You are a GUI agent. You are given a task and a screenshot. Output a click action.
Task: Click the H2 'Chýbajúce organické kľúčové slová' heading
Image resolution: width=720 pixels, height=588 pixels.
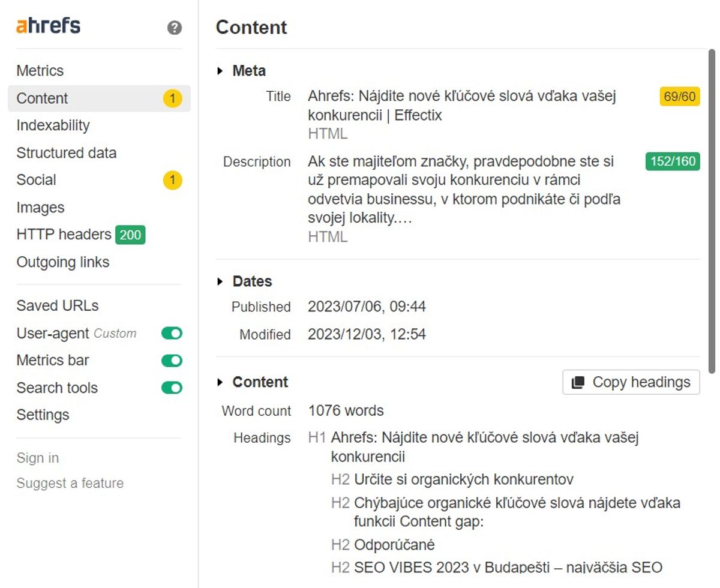click(517, 512)
